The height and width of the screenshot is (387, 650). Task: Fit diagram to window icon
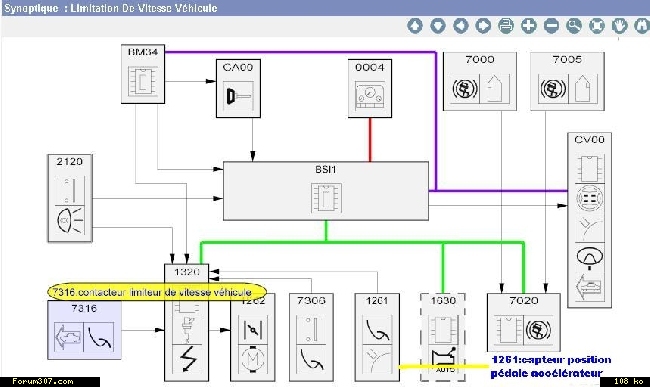[597, 26]
